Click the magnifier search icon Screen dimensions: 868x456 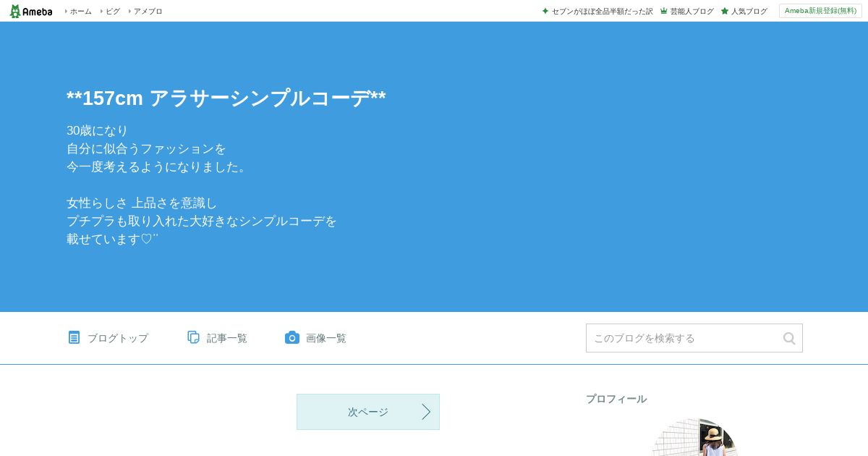coord(789,338)
